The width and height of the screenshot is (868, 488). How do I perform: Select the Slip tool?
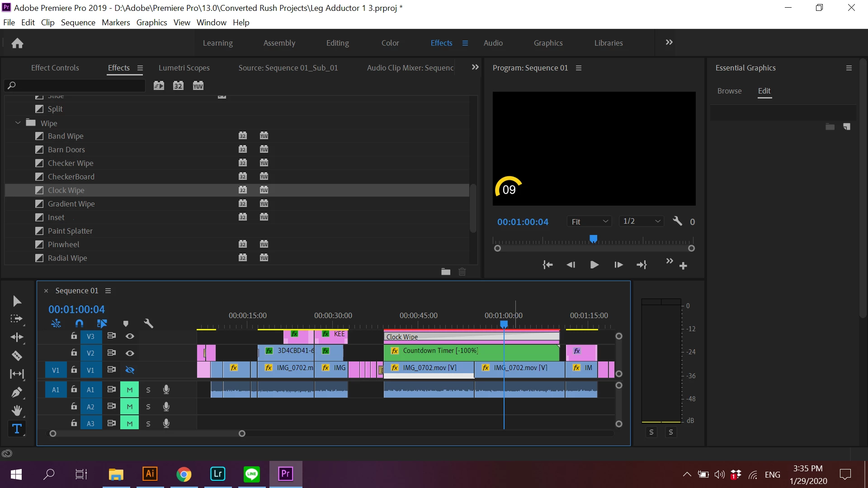(17, 374)
